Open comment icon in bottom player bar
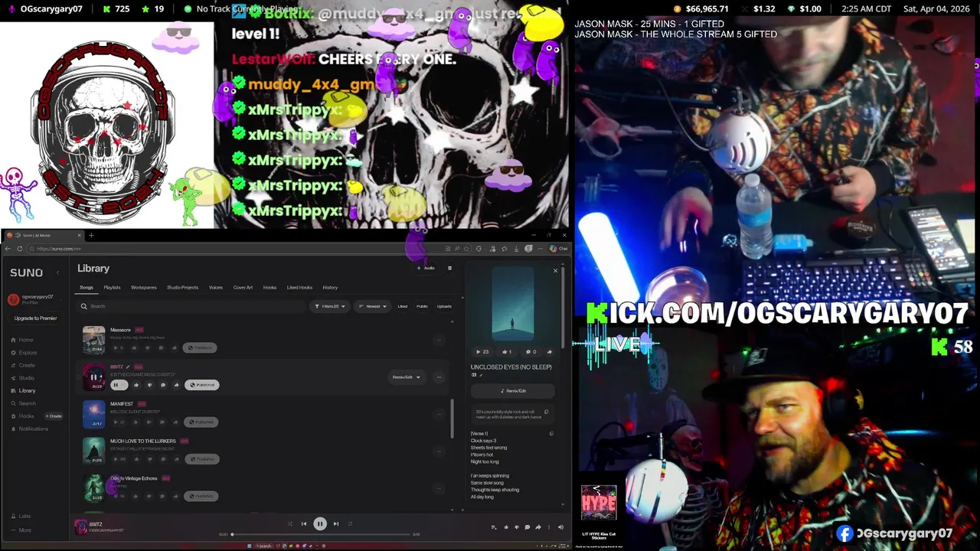The image size is (980, 551). pyautogui.click(x=527, y=527)
